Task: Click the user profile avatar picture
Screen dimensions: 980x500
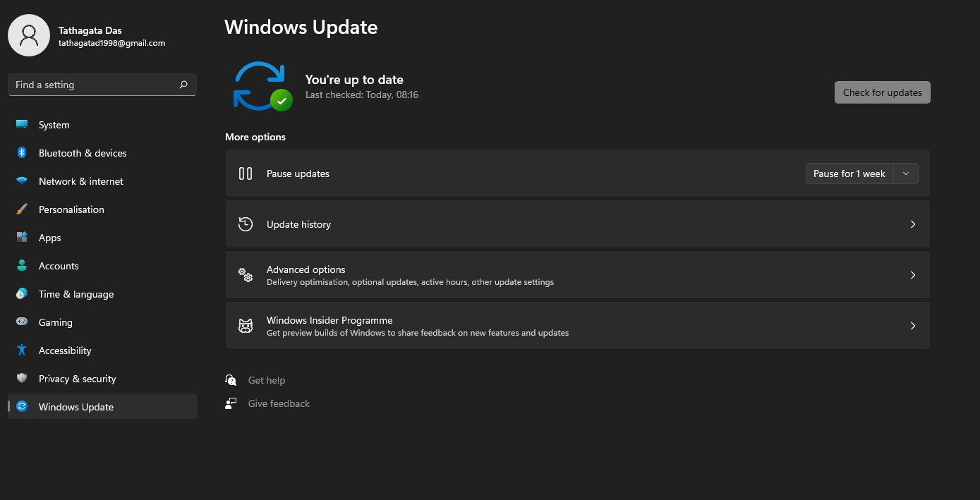Action: point(29,35)
